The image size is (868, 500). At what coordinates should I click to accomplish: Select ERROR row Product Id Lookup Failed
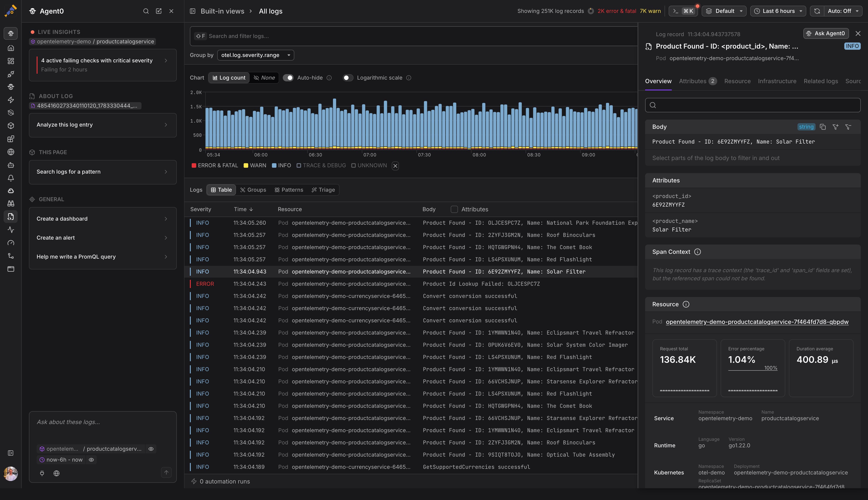click(411, 284)
